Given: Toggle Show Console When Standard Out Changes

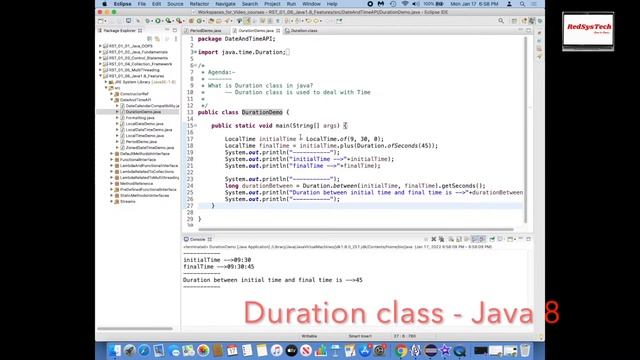Looking at the screenshot, I should 474,239.
